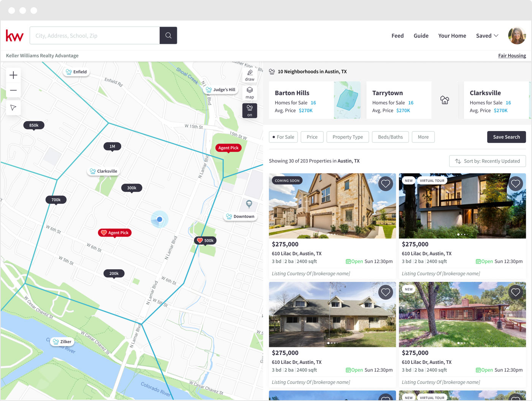532x401 pixels.
Task: Toggle the For Sale filter
Action: point(283,137)
